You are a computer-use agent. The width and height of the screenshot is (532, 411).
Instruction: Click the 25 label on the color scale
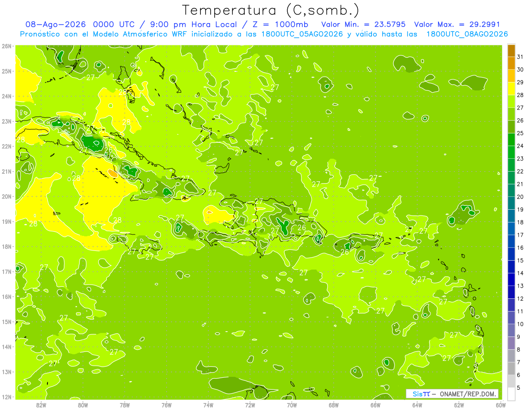click(x=520, y=133)
